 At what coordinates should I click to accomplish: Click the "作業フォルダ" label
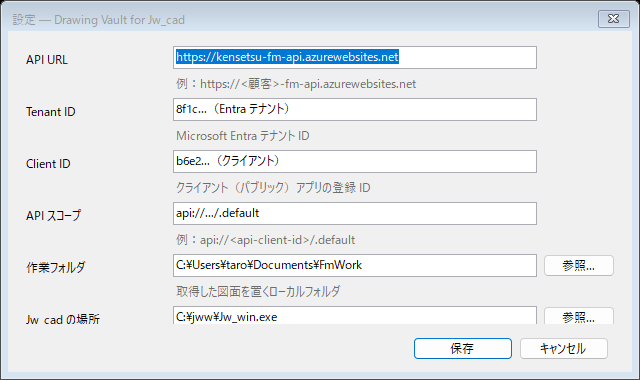pos(56,267)
